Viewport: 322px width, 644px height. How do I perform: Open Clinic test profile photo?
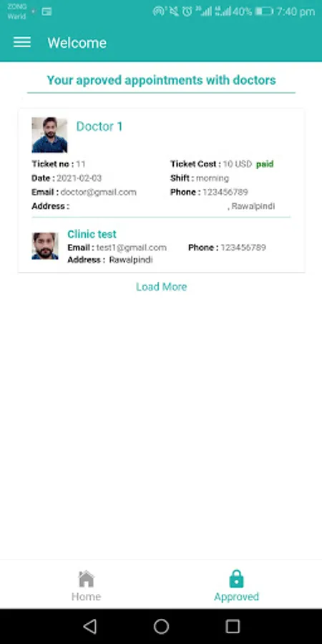point(45,246)
